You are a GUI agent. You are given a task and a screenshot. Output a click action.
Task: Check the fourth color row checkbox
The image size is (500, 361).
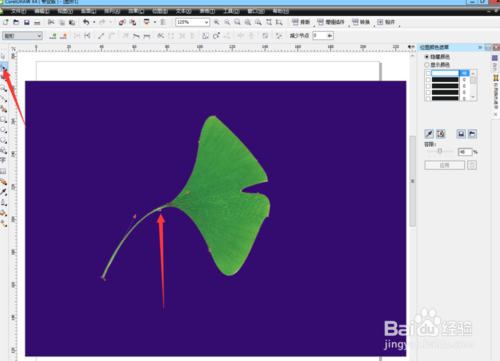pyautogui.click(x=428, y=92)
